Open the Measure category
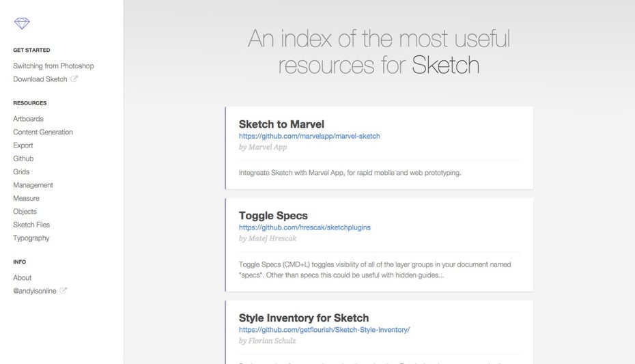635x364 pixels. [x=27, y=198]
